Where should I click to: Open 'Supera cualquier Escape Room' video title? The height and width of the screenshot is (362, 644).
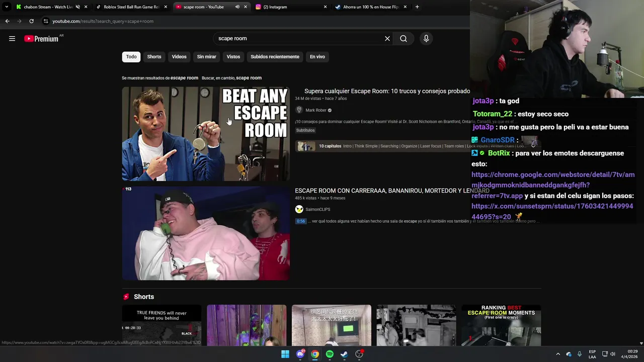pos(387,91)
